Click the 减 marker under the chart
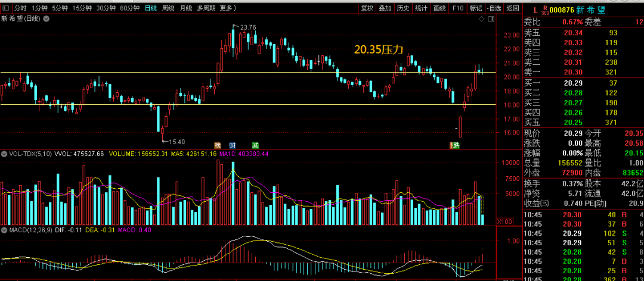Image resolution: width=644 pixels, height=281 pixels. point(255,145)
